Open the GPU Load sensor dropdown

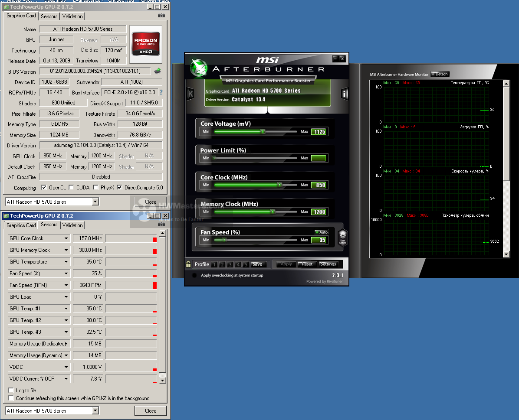(66, 297)
